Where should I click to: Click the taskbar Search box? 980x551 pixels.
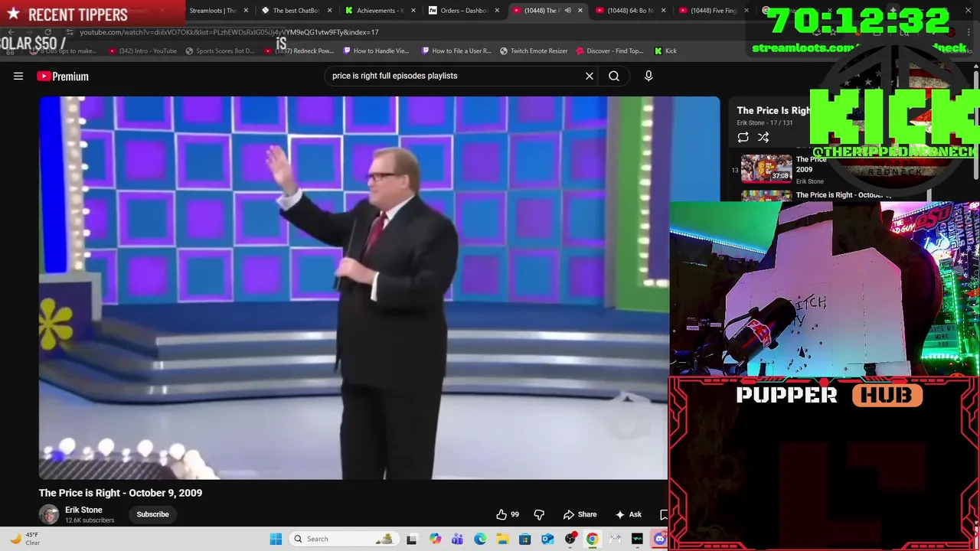click(x=345, y=539)
